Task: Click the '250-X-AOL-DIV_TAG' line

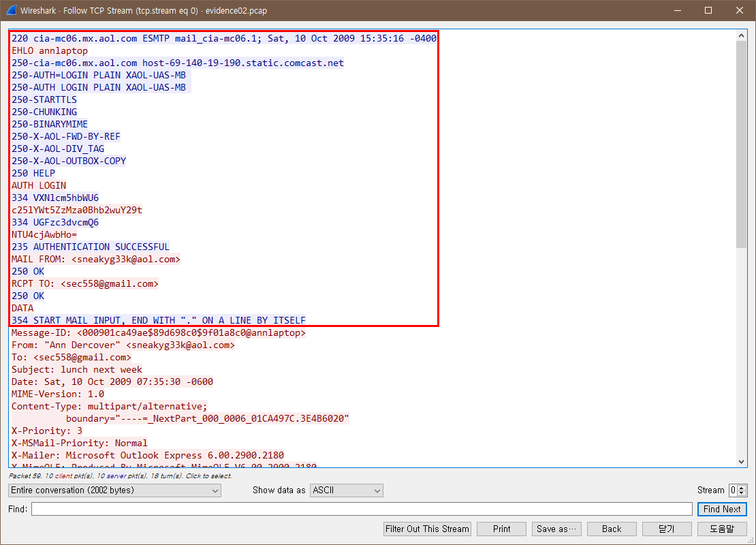Action: [58, 149]
